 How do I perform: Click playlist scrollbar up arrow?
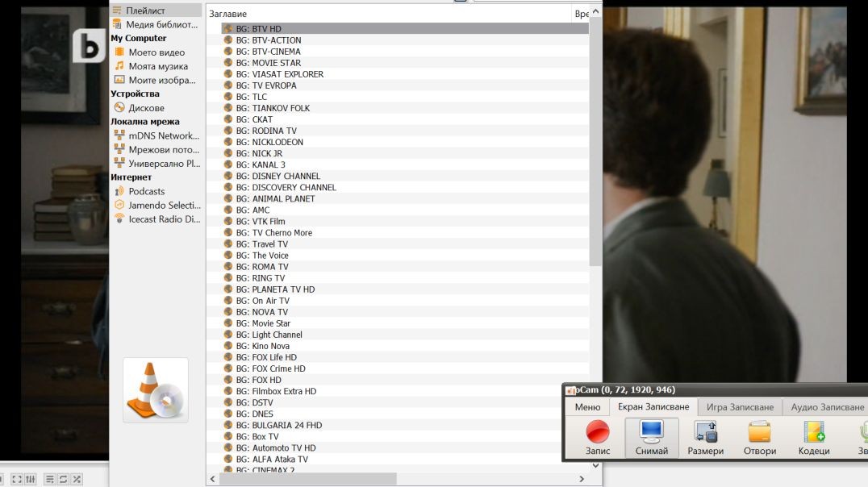point(595,11)
